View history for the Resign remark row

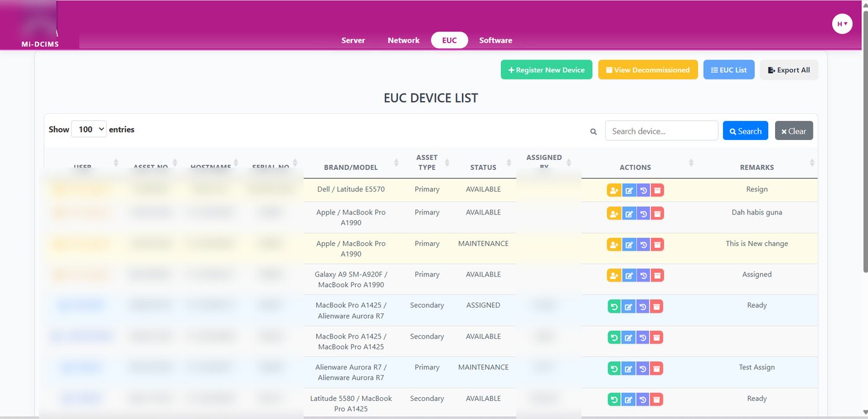(x=644, y=190)
